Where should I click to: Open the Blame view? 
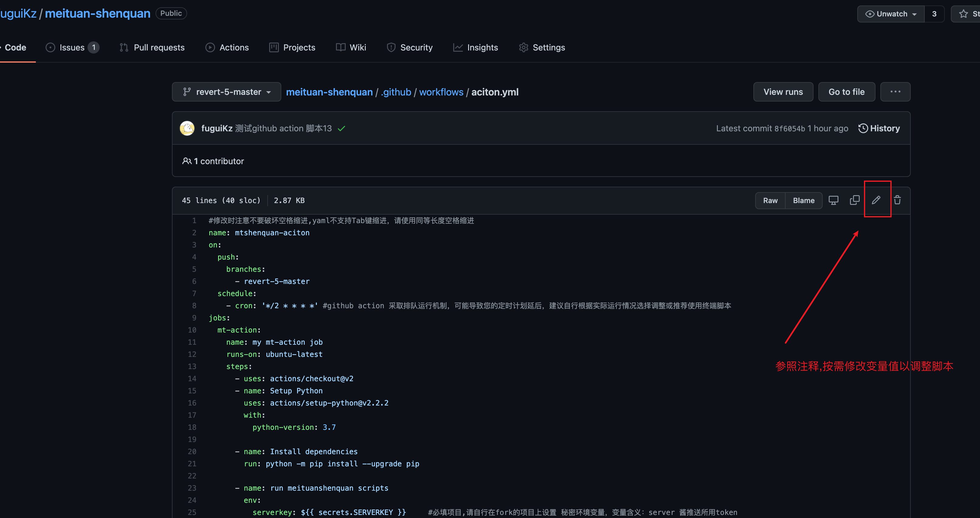pos(804,201)
